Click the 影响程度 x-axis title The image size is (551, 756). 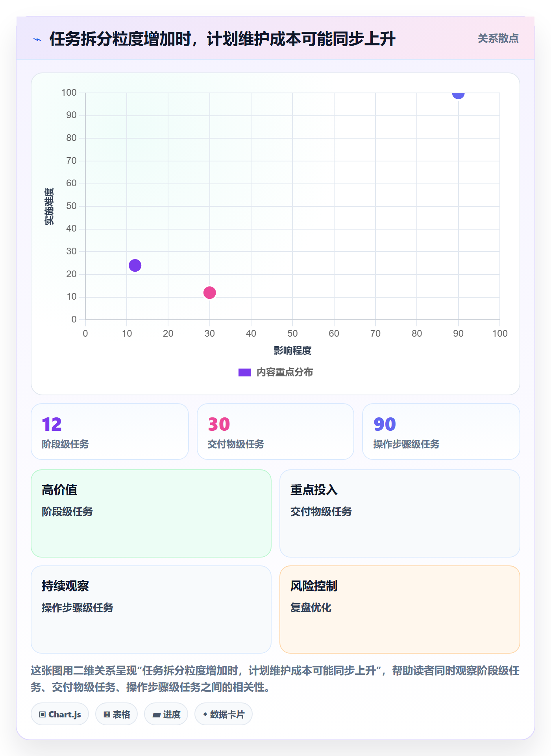(x=292, y=350)
